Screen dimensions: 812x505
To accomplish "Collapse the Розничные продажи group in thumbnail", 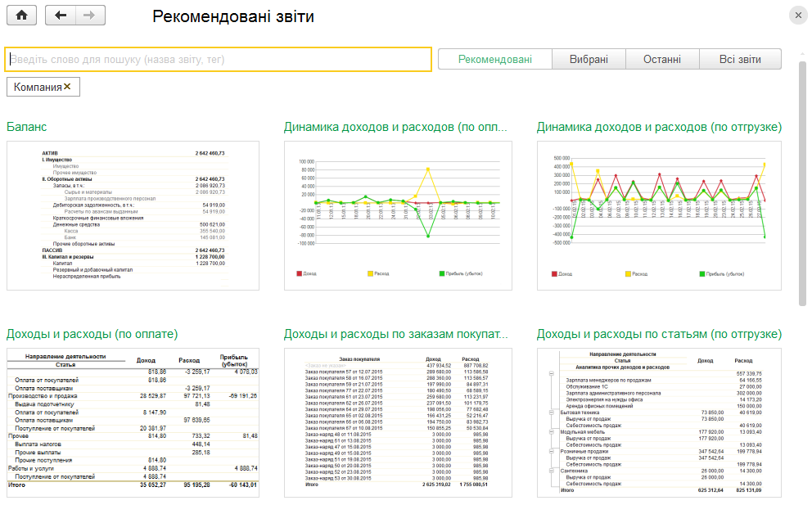I will coord(552,452).
